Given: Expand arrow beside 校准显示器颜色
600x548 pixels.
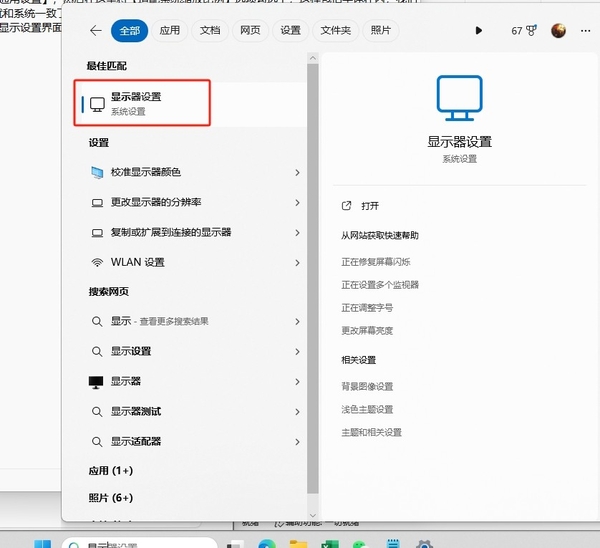Looking at the screenshot, I should click(x=298, y=173).
